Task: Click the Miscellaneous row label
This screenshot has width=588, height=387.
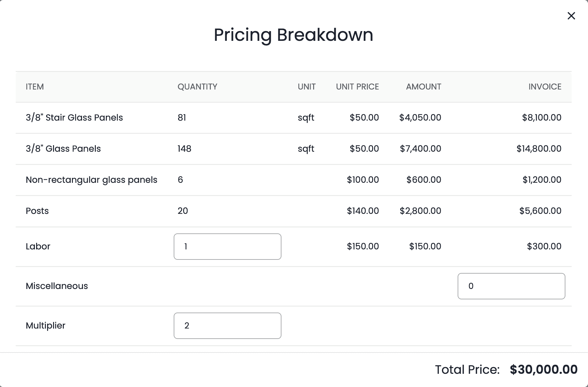Action: click(x=57, y=286)
